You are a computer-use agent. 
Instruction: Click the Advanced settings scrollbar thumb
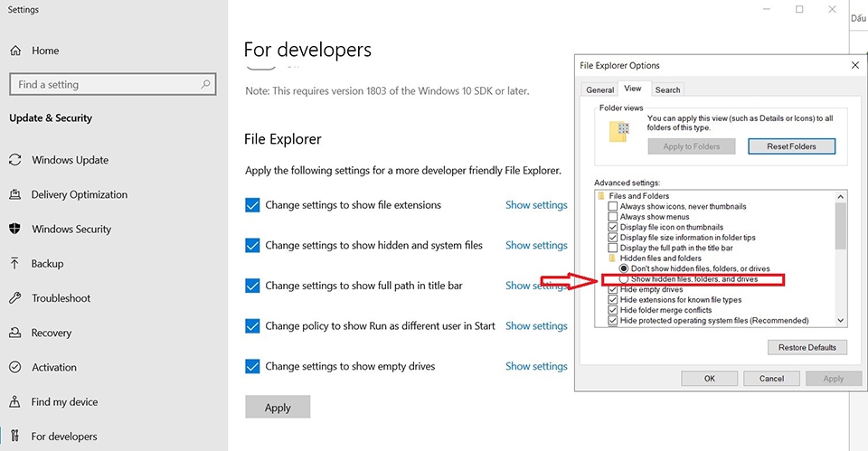841,226
